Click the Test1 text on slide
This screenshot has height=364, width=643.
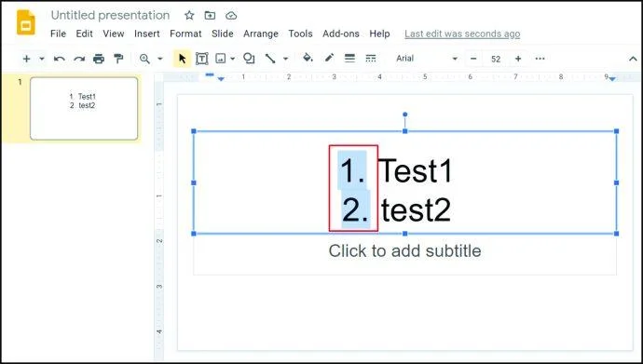tap(415, 170)
